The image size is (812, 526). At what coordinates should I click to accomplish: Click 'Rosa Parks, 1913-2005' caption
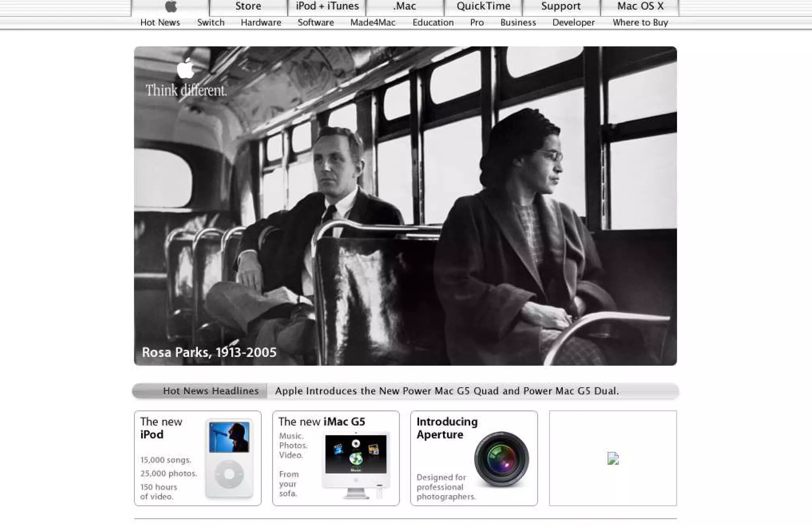pos(209,352)
